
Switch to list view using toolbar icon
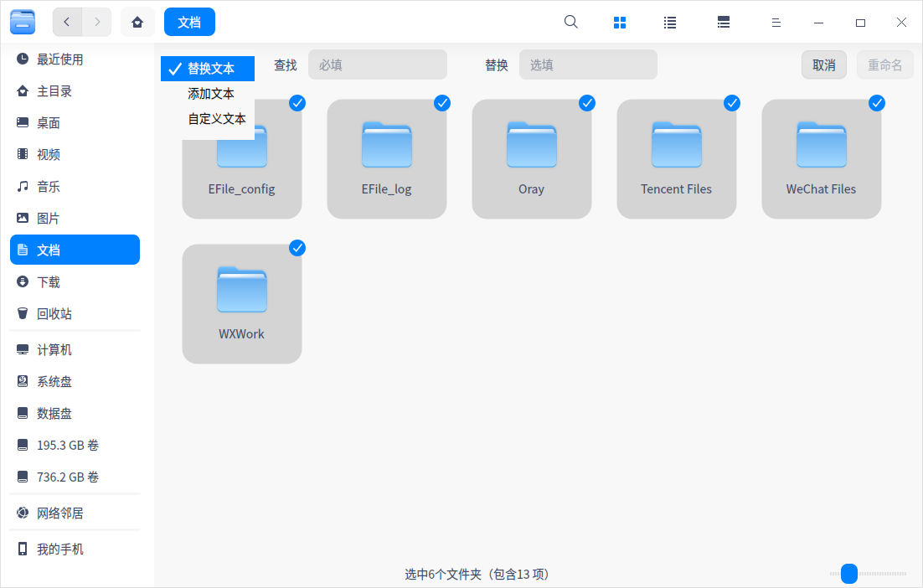click(670, 22)
